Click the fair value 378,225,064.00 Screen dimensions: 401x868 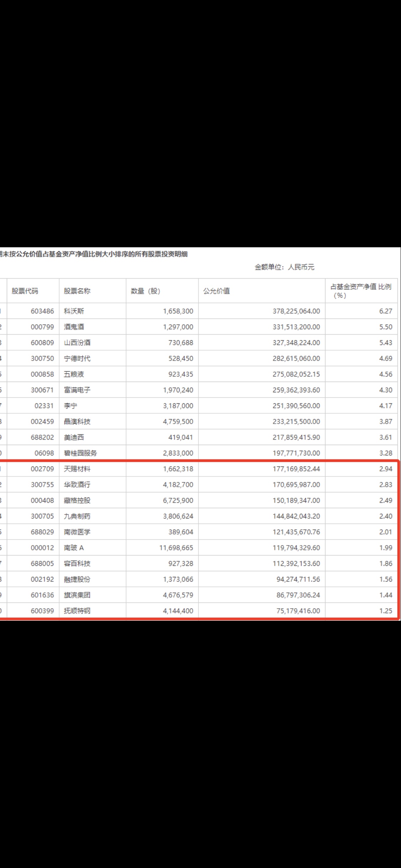click(296, 311)
